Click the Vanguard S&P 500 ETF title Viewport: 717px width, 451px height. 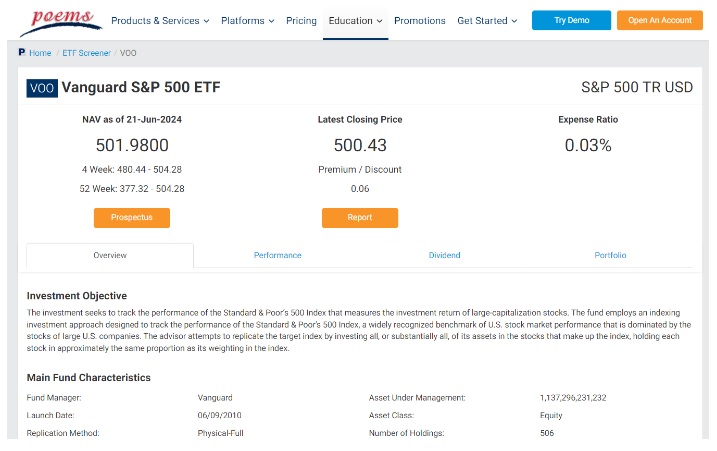[141, 87]
